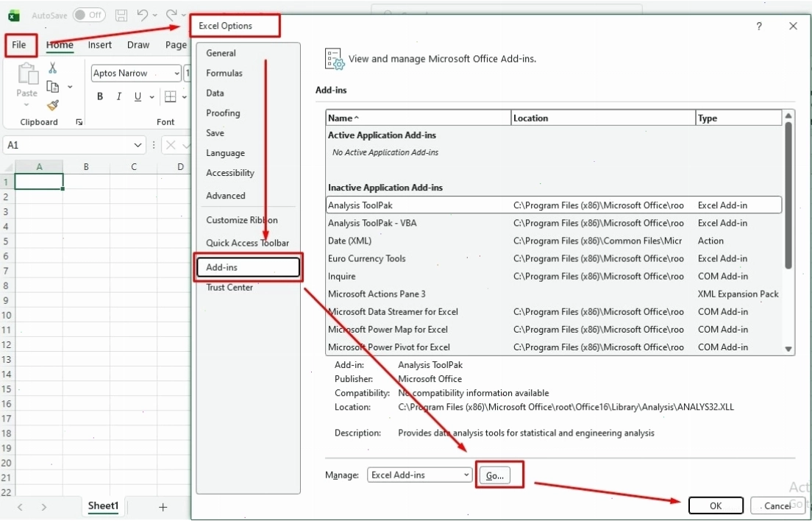The width and height of the screenshot is (812, 521).
Task: Select the Inquire add-in row
Action: tap(554, 277)
